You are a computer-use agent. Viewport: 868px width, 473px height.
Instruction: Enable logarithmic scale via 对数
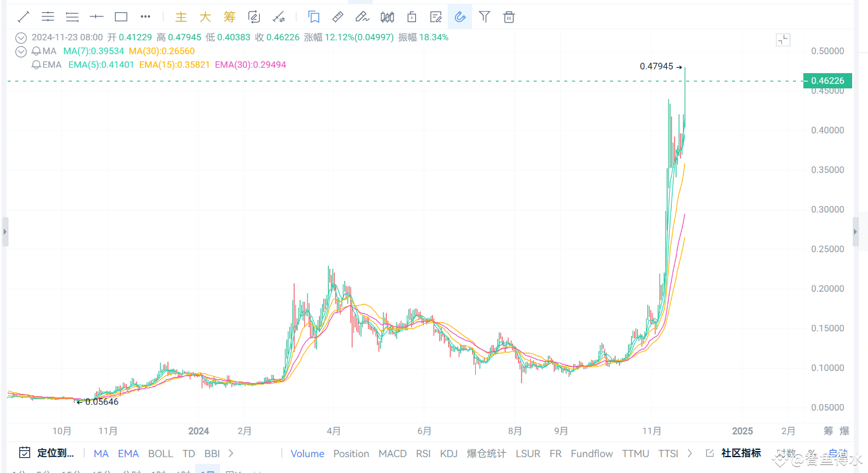[786, 453]
